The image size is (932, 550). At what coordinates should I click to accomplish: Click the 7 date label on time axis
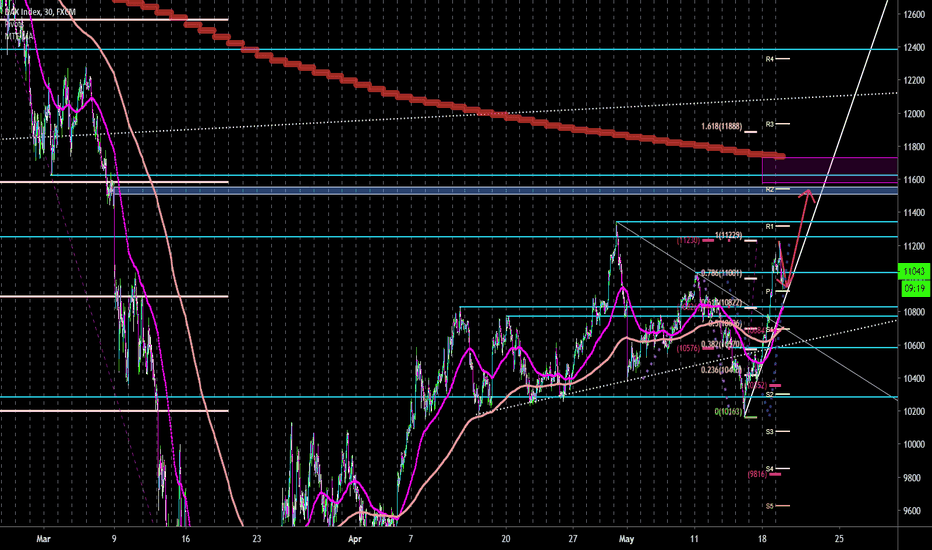(x=411, y=539)
